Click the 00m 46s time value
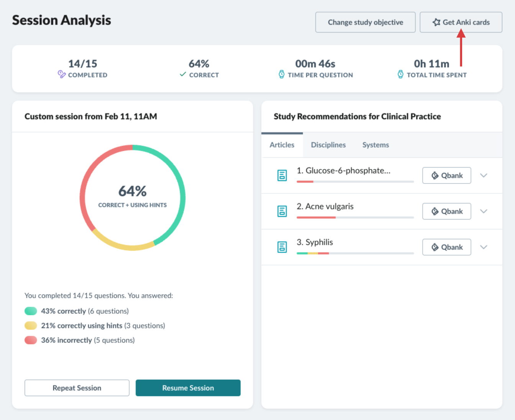The height and width of the screenshot is (420, 515). pyautogui.click(x=315, y=64)
